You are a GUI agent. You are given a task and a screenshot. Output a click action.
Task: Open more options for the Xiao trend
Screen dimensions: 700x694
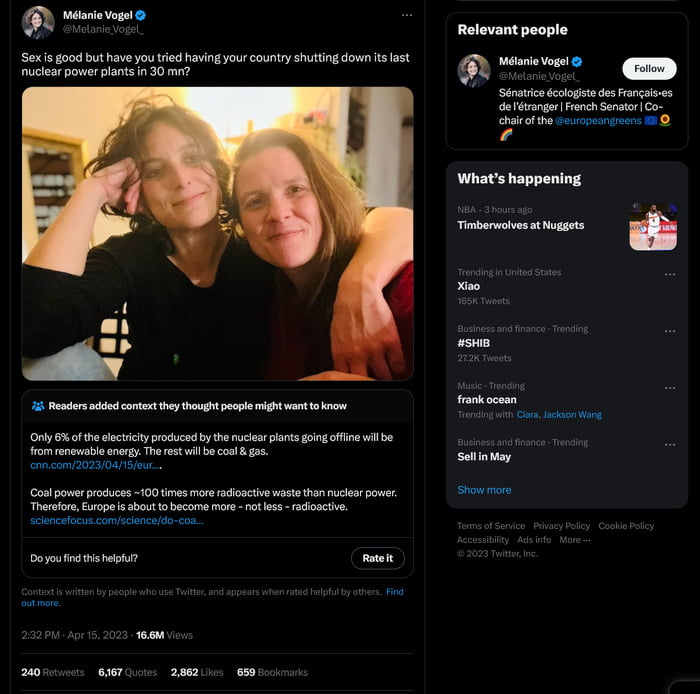pyautogui.click(x=670, y=274)
